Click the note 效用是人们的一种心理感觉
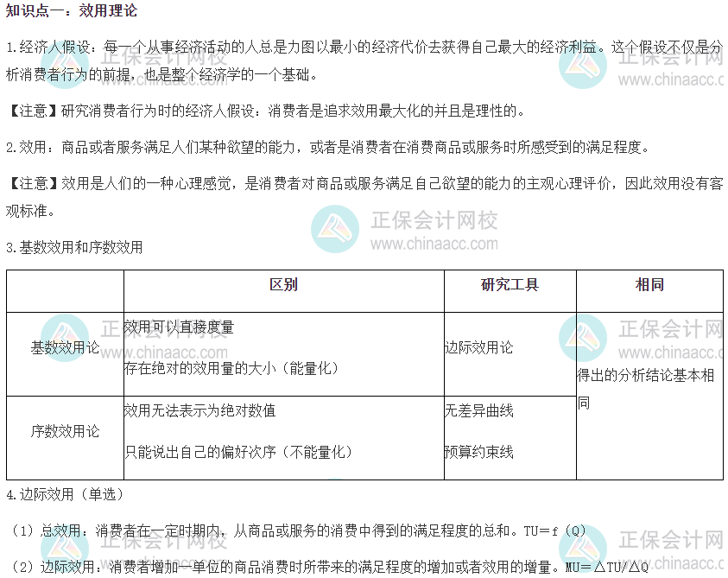This screenshot has width=728, height=578. (x=364, y=197)
